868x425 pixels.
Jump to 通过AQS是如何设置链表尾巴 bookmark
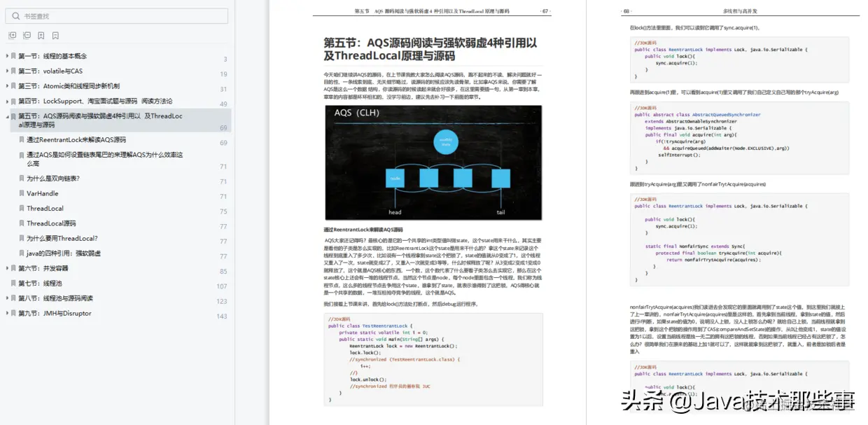point(105,159)
